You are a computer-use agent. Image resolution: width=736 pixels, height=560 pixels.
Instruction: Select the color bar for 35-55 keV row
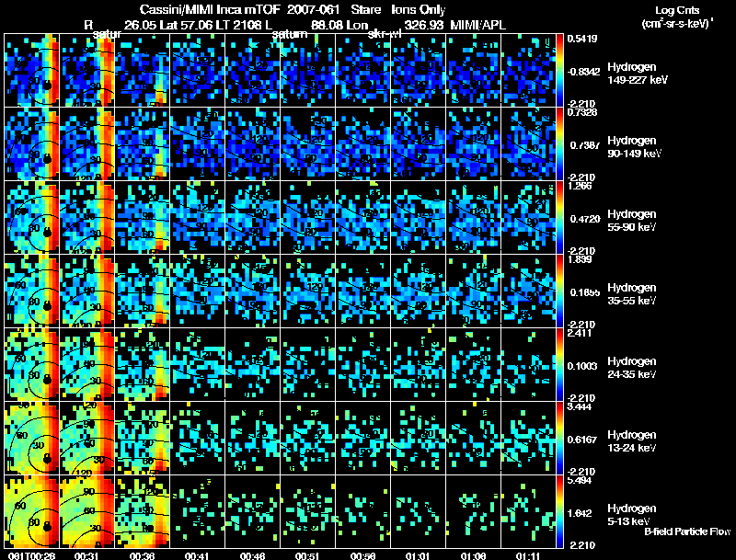click(559, 291)
